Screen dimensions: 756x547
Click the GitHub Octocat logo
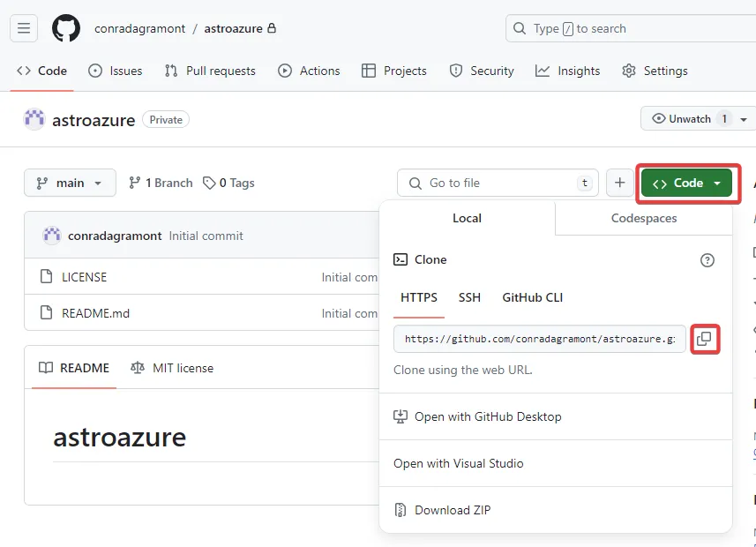(66, 28)
